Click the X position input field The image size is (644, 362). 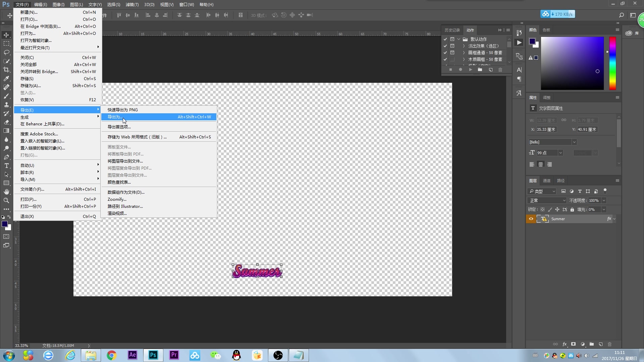pos(546,129)
